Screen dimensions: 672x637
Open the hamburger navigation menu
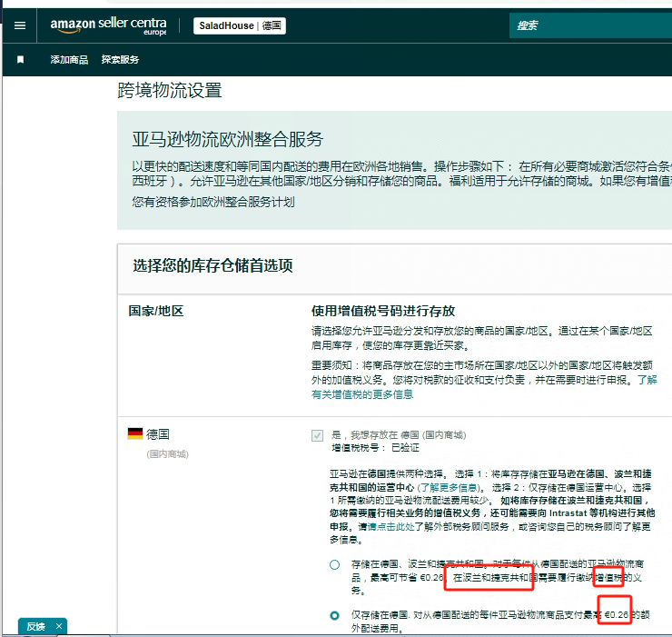pyautogui.click(x=20, y=25)
